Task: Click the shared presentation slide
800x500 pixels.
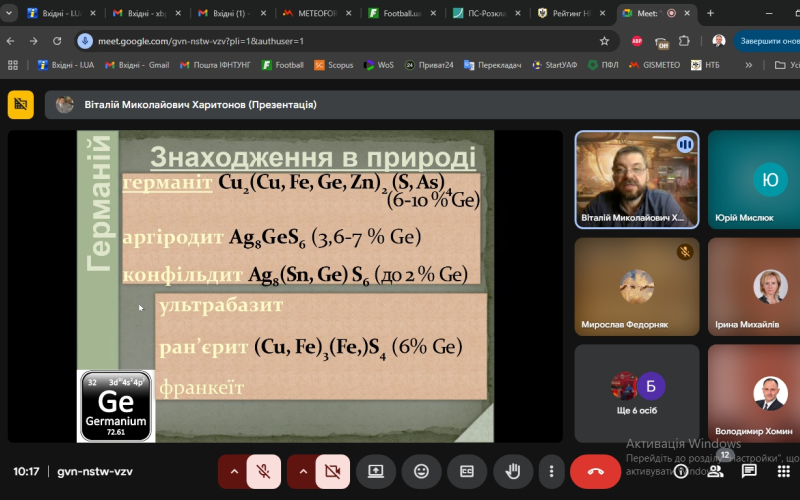Action: tap(285, 286)
